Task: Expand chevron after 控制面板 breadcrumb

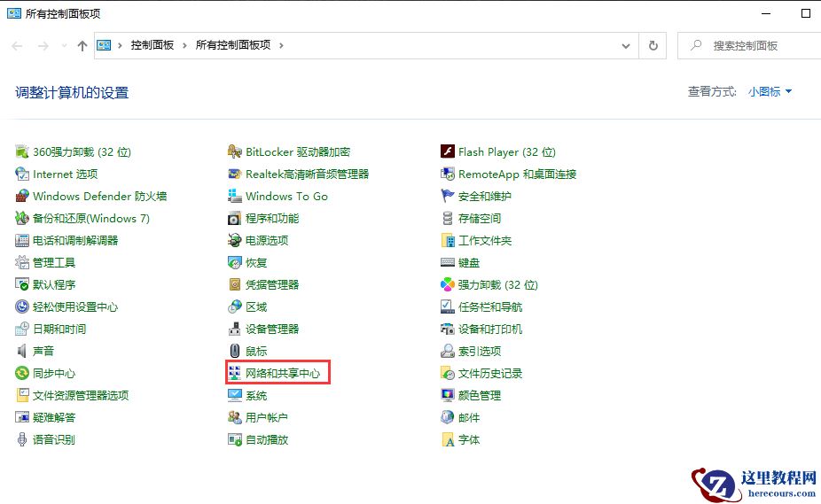Action: (x=184, y=45)
